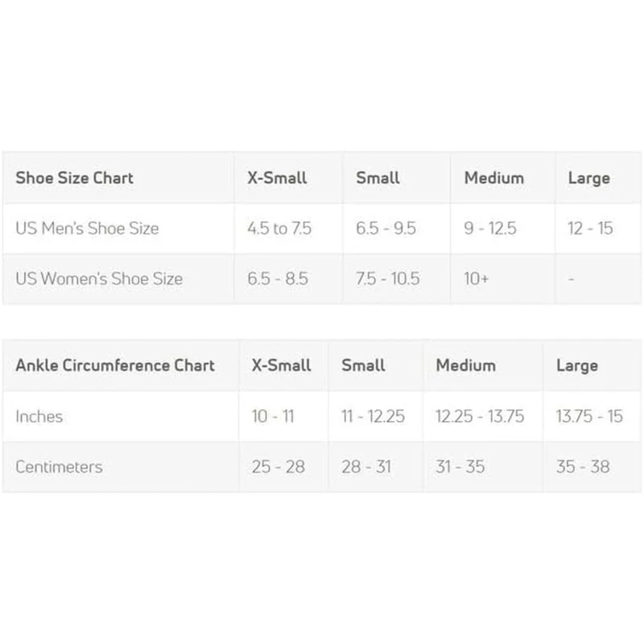644x644 pixels.
Task: Select the 13.75 - 15 inches cell
Action: pyautogui.click(x=589, y=416)
